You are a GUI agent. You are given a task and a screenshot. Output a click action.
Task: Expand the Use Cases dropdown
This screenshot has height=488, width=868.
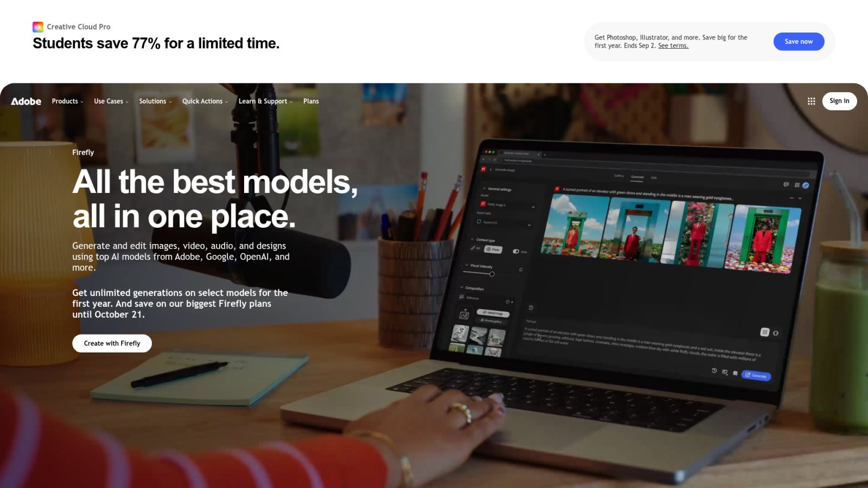111,101
